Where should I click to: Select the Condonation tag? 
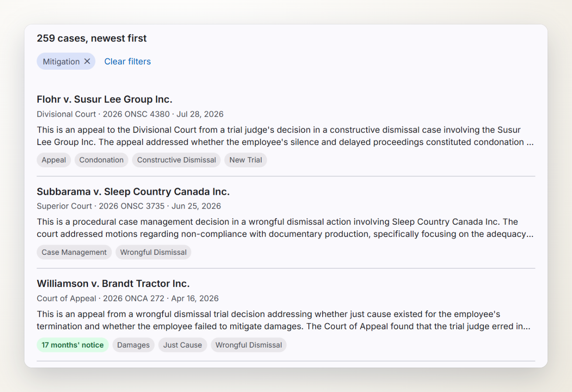(x=102, y=160)
